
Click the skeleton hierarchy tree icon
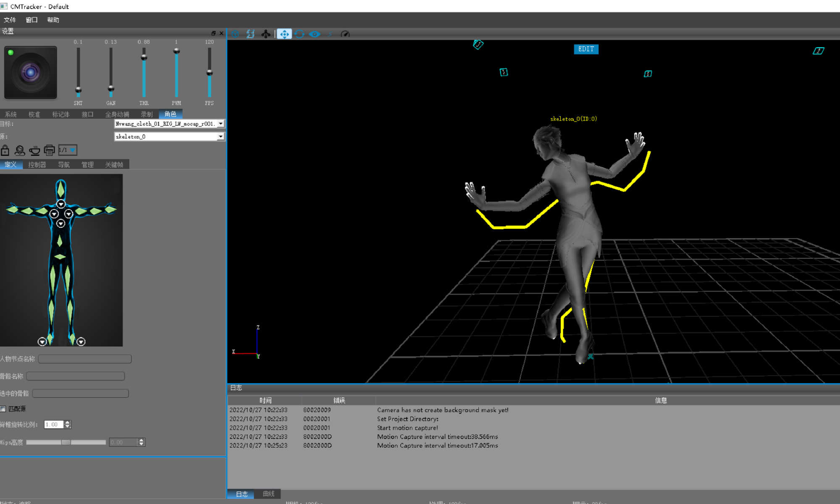click(x=266, y=34)
